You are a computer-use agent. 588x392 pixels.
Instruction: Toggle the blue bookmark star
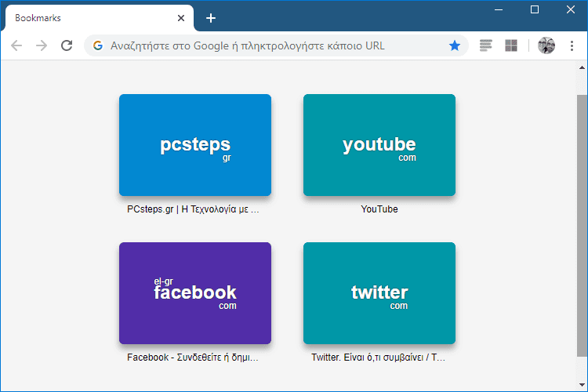tap(455, 45)
